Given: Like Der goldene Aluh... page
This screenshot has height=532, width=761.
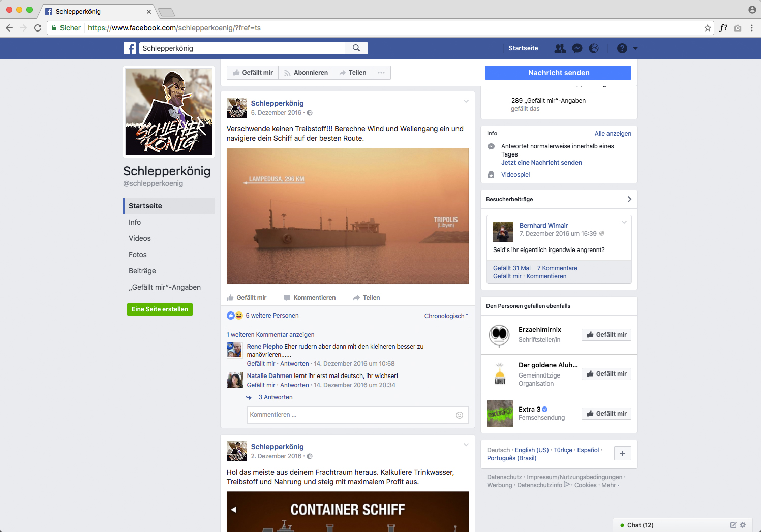Looking at the screenshot, I should pyautogui.click(x=606, y=374).
